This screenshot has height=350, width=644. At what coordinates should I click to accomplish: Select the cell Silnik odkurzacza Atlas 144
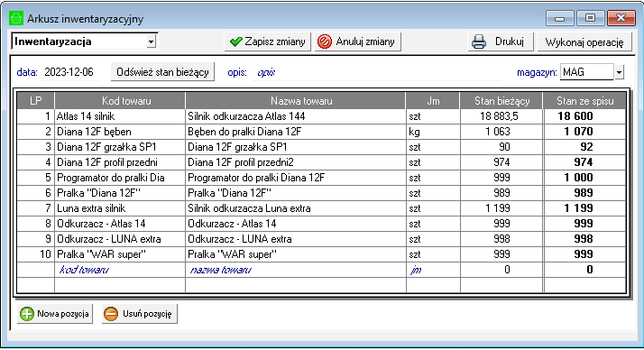tap(296, 116)
